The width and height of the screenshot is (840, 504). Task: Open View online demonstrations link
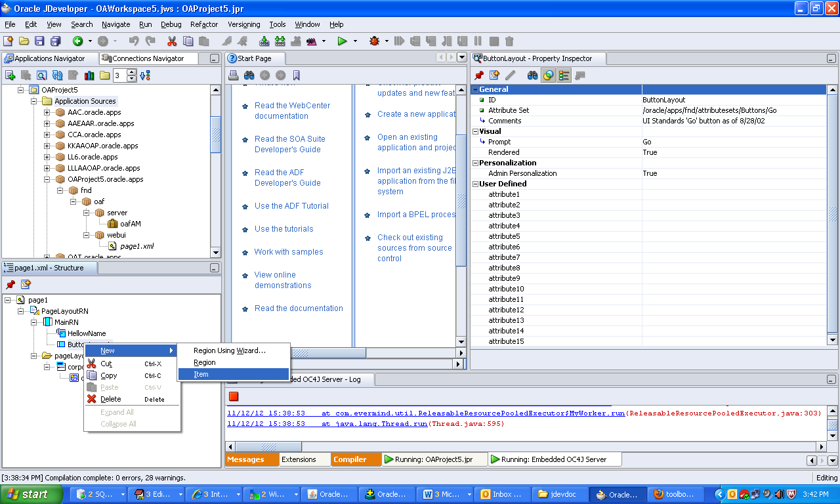click(x=283, y=280)
